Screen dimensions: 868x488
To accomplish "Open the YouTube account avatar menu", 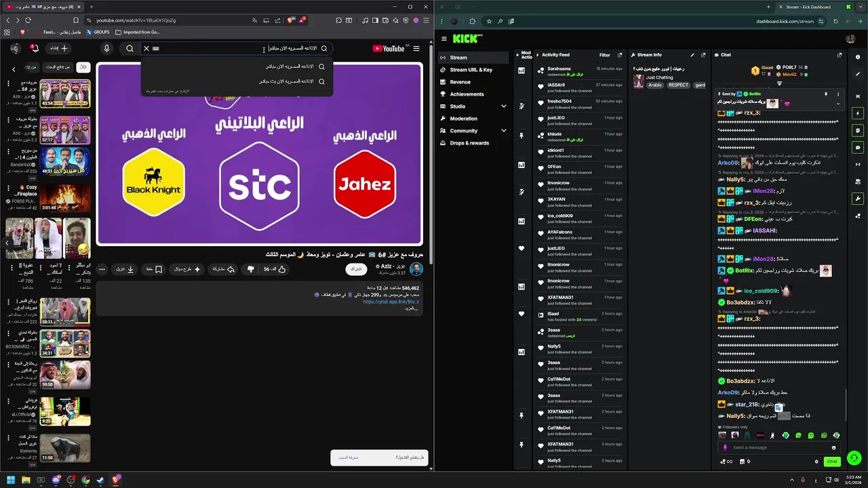I will pos(15,48).
